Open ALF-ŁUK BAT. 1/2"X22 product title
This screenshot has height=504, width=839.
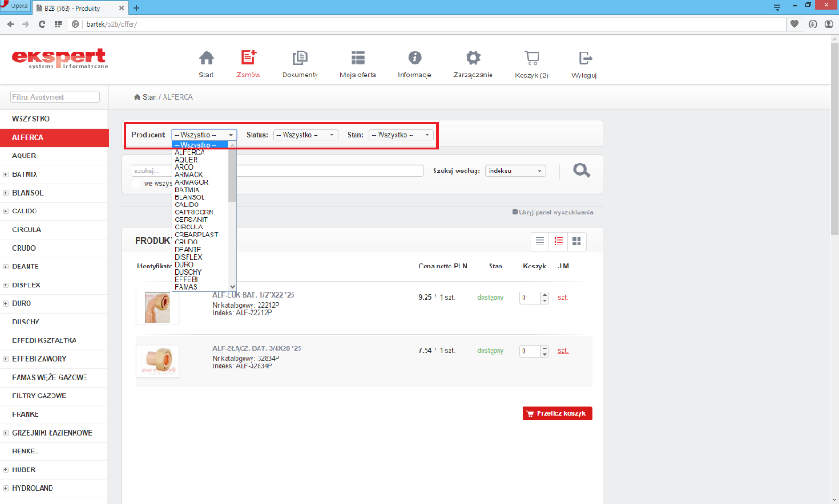click(x=253, y=295)
